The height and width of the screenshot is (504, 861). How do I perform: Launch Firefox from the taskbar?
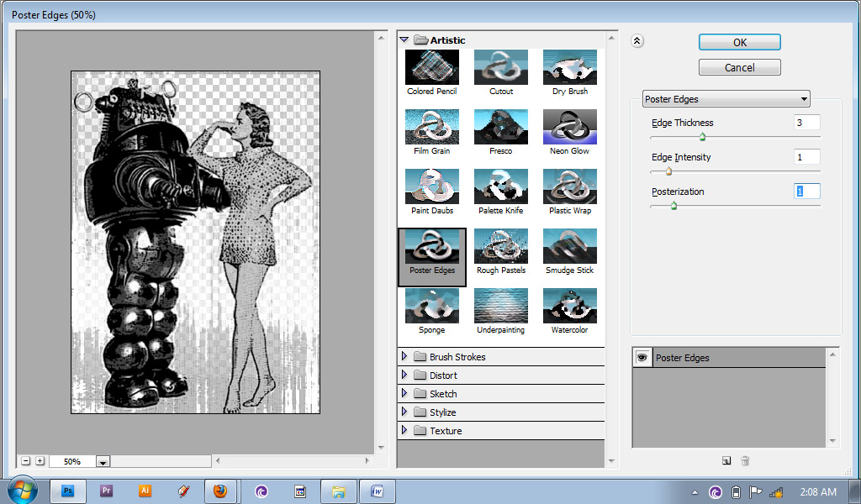(221, 491)
